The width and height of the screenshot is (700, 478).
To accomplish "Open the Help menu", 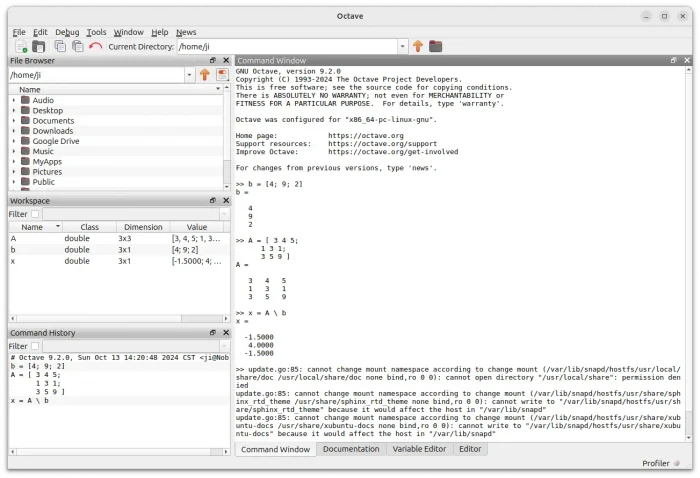I will [159, 32].
